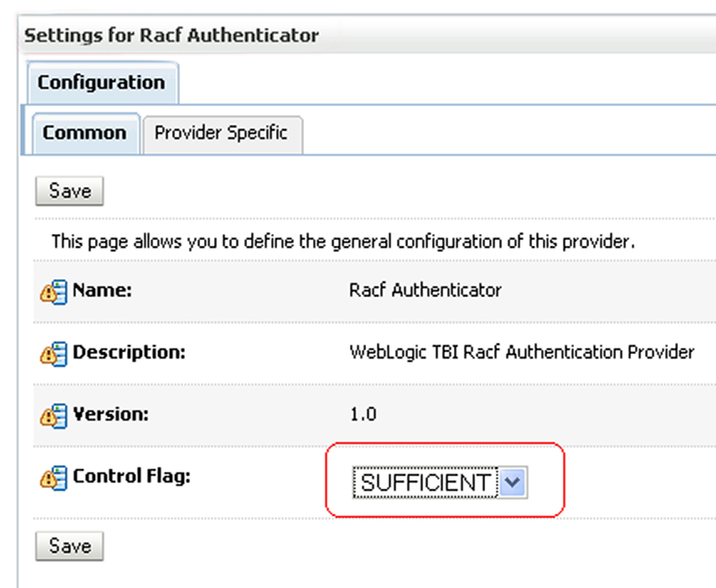Open the Provider Specific tab
This screenshot has height=588, width=716.
click(x=222, y=133)
